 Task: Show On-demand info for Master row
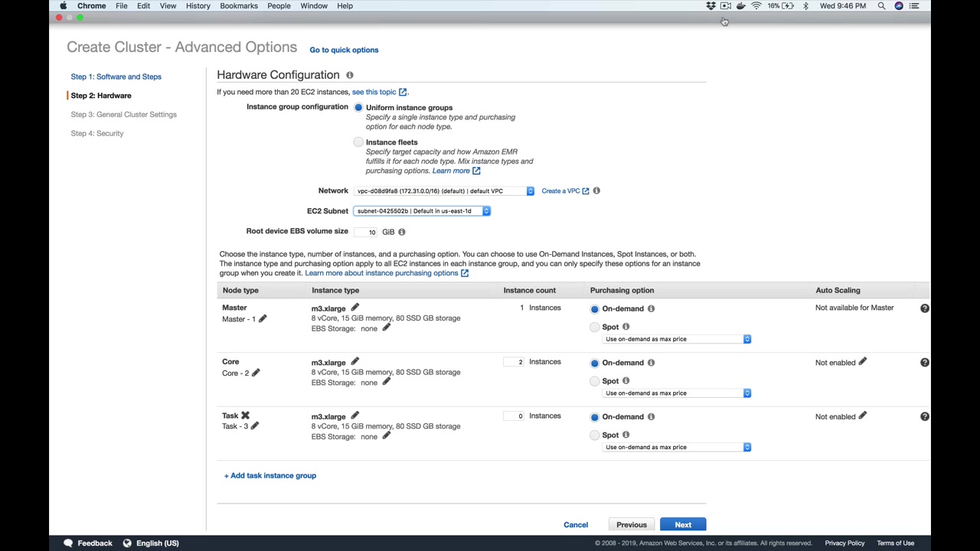[651, 308]
